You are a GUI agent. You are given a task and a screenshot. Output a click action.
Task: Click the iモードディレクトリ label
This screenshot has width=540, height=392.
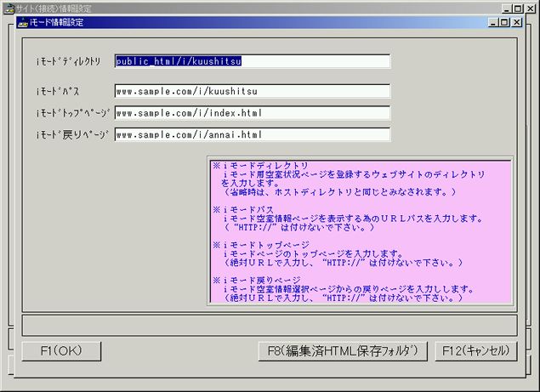pos(68,61)
